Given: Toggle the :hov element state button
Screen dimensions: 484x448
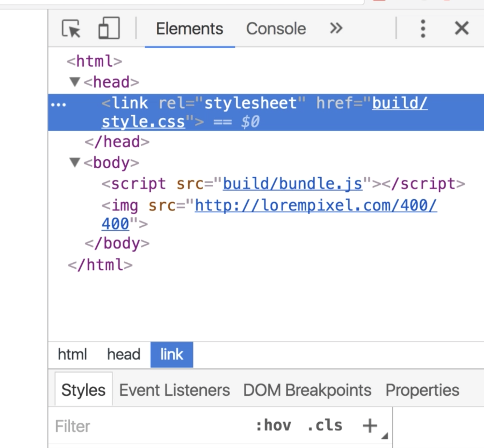Looking at the screenshot, I should pos(273,425).
